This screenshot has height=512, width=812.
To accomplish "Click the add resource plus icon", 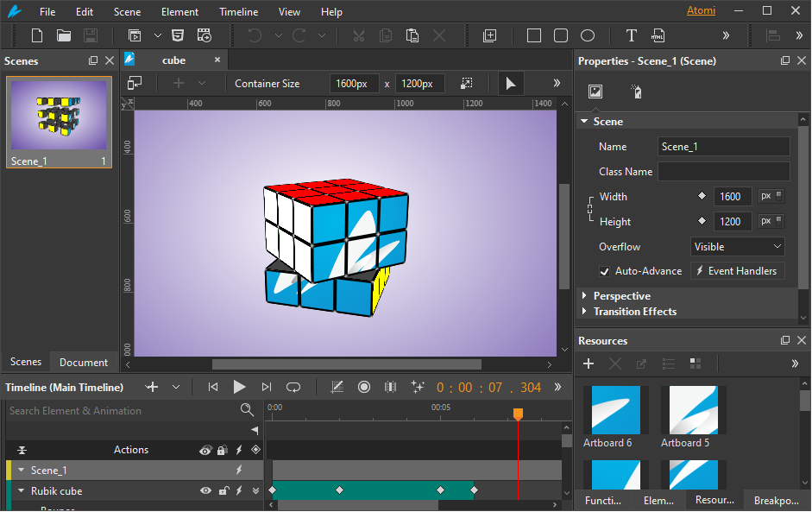I will point(589,363).
